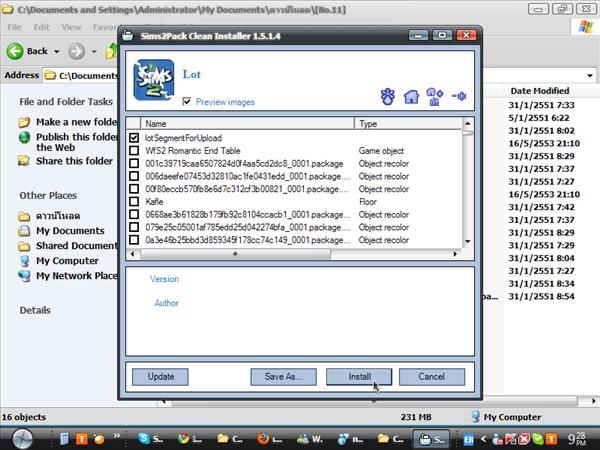Click the orange quick launch icon

(x=82, y=439)
